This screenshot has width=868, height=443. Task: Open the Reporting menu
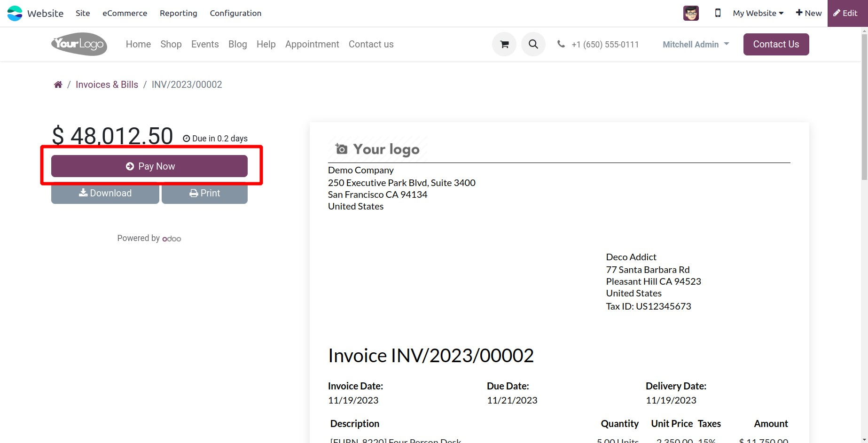point(178,13)
